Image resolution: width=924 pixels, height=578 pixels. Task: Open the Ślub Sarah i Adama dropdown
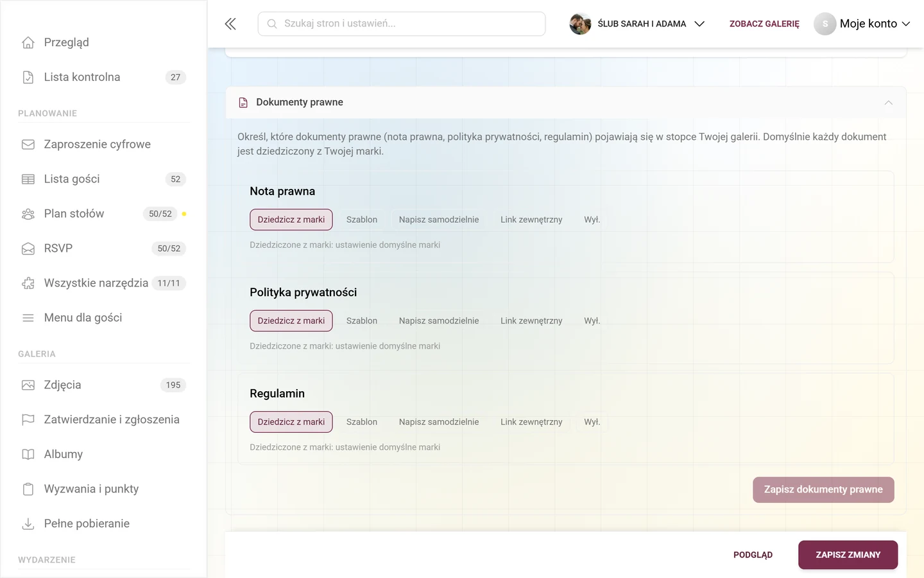(638, 24)
